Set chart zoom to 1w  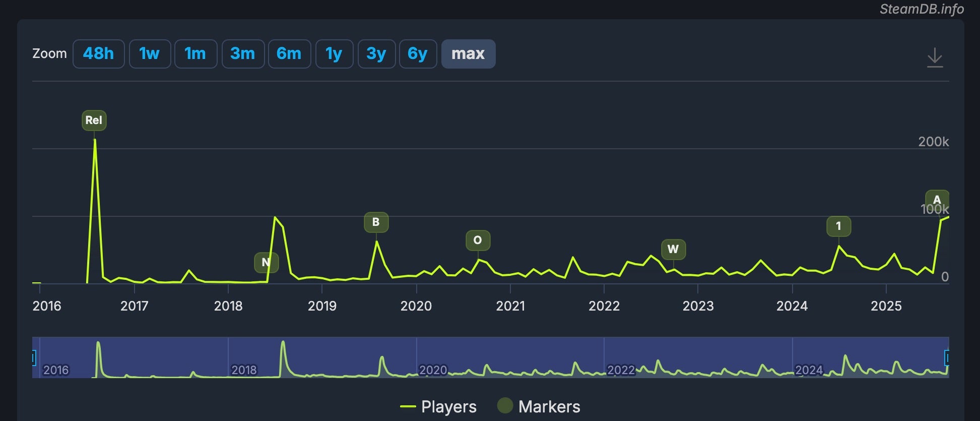(x=150, y=53)
